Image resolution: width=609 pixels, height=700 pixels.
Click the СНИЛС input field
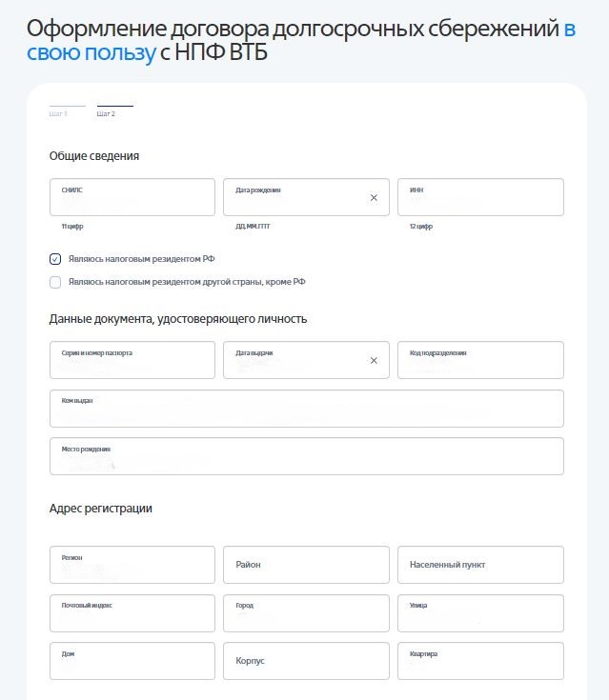tap(132, 198)
